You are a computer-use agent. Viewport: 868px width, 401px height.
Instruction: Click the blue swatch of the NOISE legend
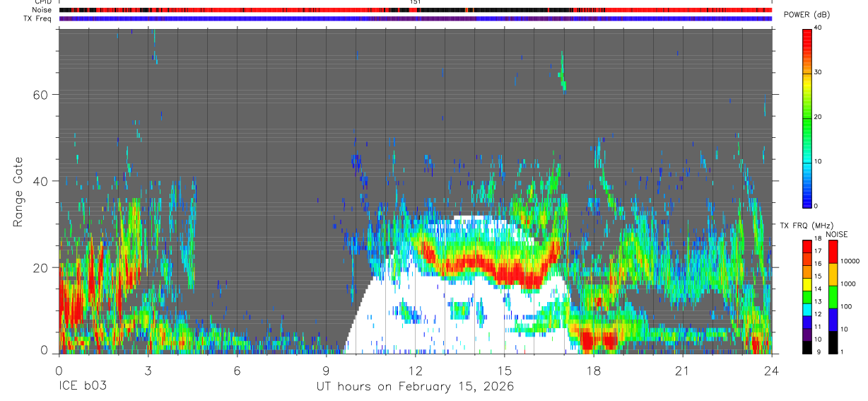[x=833, y=320]
